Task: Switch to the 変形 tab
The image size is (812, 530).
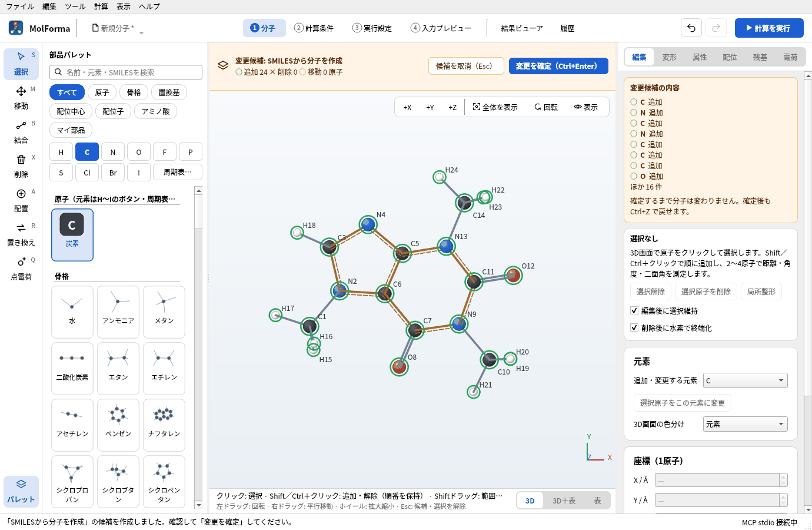Action: click(670, 57)
